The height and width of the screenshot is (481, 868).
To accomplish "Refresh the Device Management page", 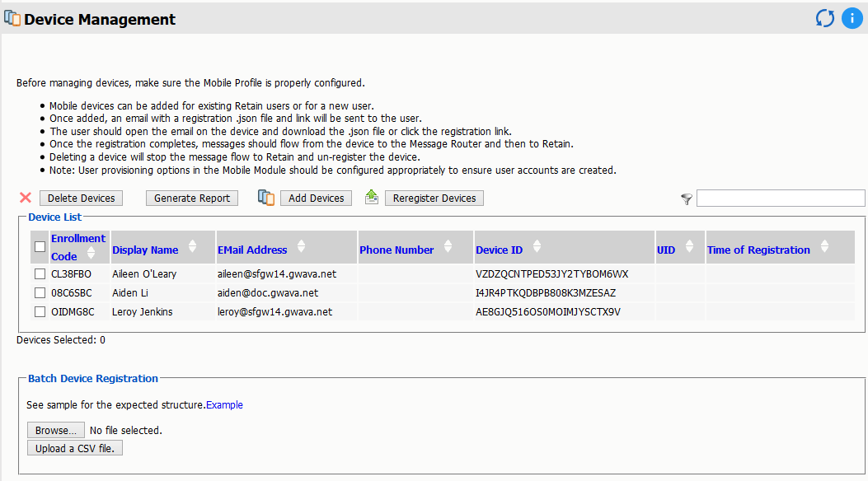I will tap(825, 17).
